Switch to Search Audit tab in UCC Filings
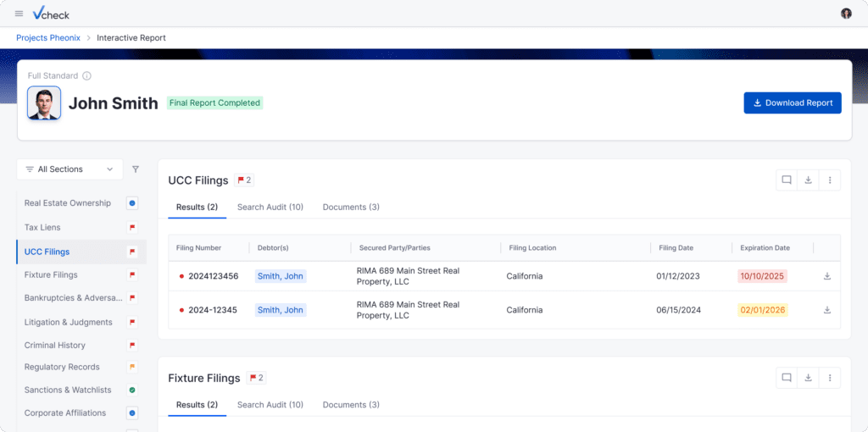868x432 pixels. (270, 207)
